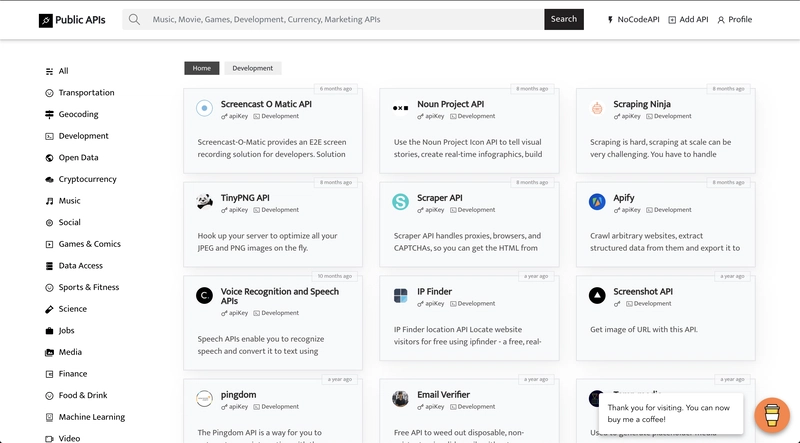Click the Social category icon

49,223
